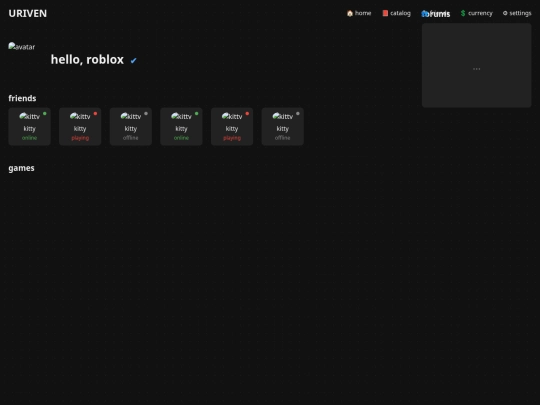
Task: Open the first kitty card marked online
Action: [30, 126]
